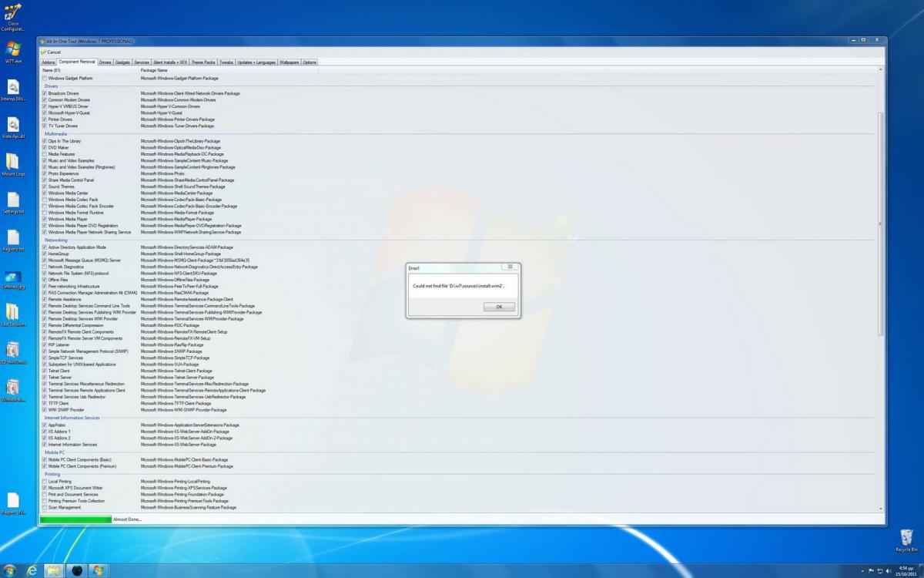Uncheck the Broadcom Drivers checkbox
Viewport: 924px width, 578px height.
click(x=45, y=93)
